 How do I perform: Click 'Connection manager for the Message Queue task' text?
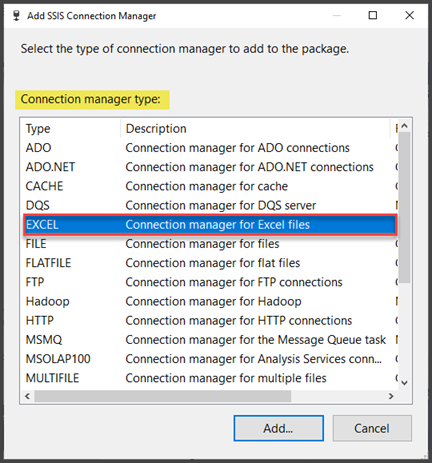256,340
